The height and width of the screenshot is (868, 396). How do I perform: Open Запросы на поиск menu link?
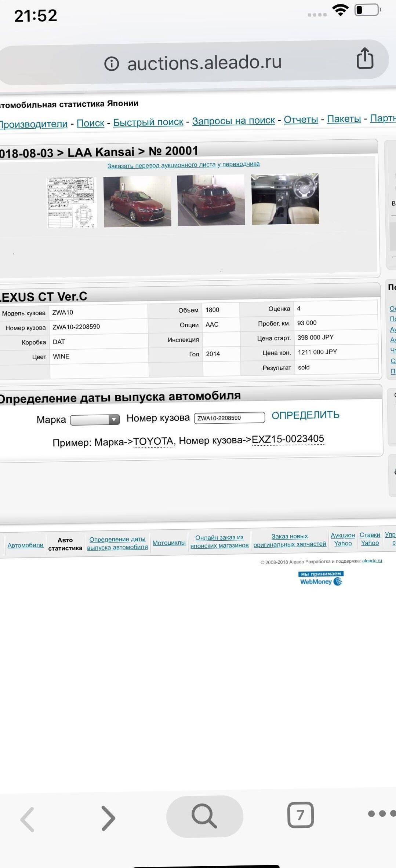[x=233, y=121]
